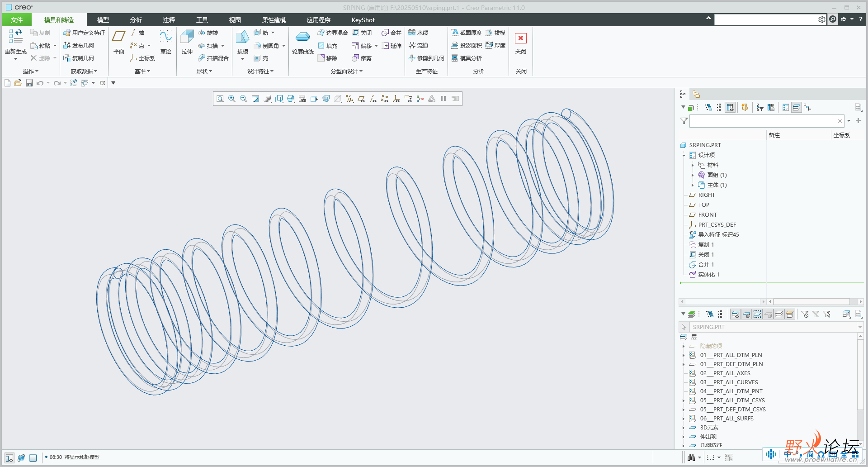Open the 模具分析 (Mold analysis) tool

[x=467, y=58]
